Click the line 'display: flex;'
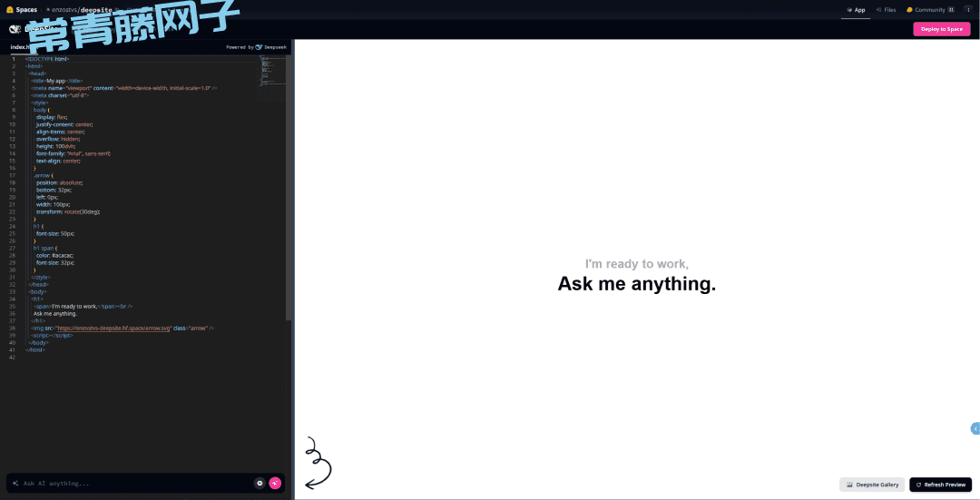The height and width of the screenshot is (500, 980). tap(51, 117)
